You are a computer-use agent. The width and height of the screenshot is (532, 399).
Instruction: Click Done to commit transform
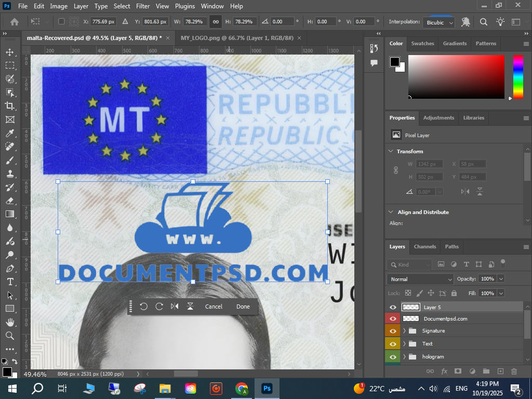[243, 307]
